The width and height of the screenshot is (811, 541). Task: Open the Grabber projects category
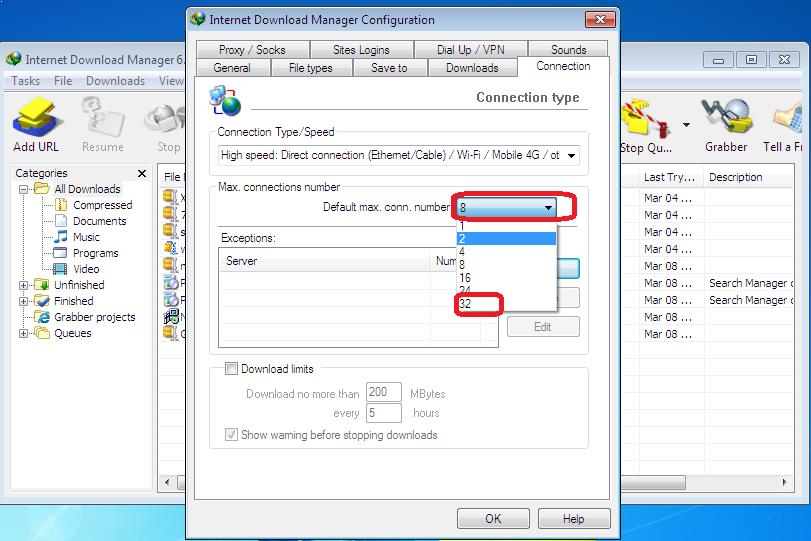point(86,317)
